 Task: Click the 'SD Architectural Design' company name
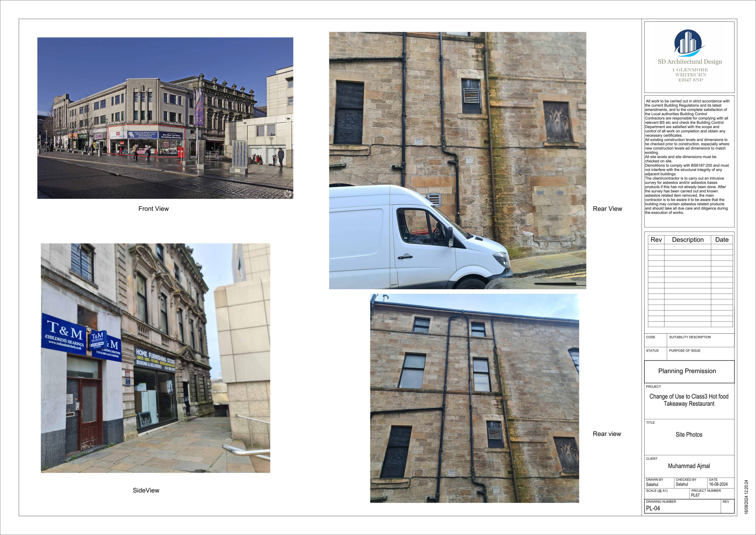pyautogui.click(x=690, y=62)
